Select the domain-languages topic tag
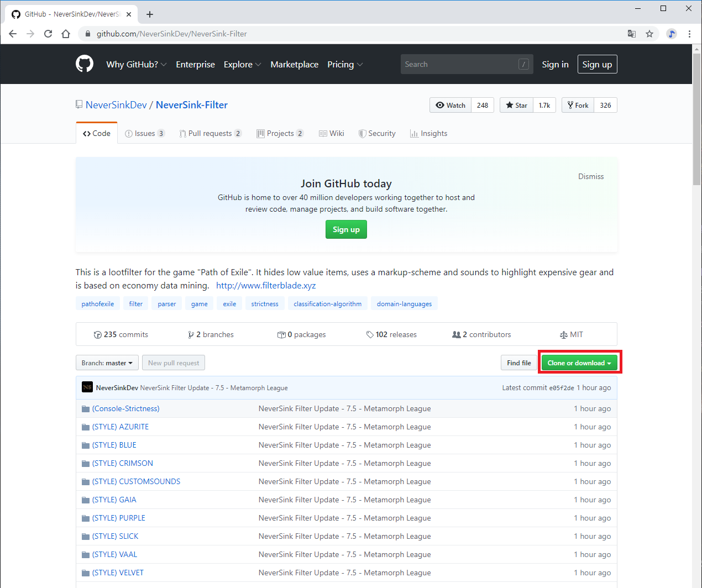The height and width of the screenshot is (588, 702). pos(404,304)
